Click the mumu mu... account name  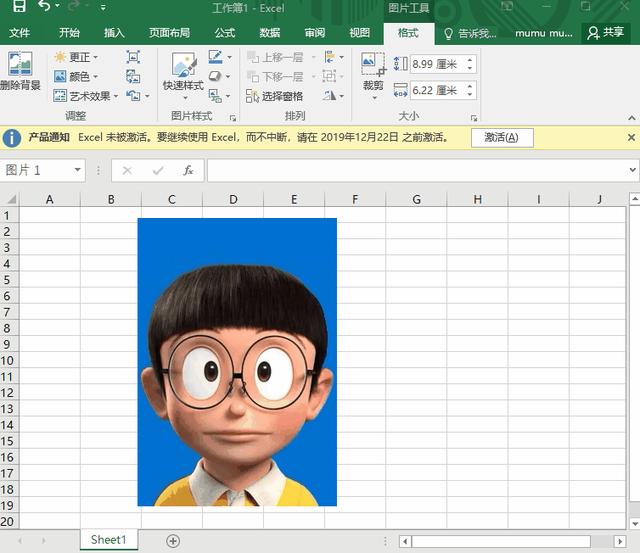(x=544, y=33)
